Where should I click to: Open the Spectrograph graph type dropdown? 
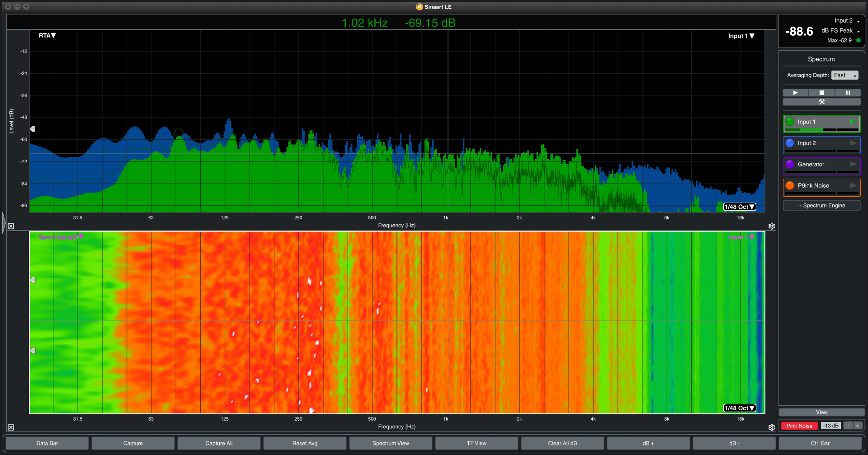61,237
